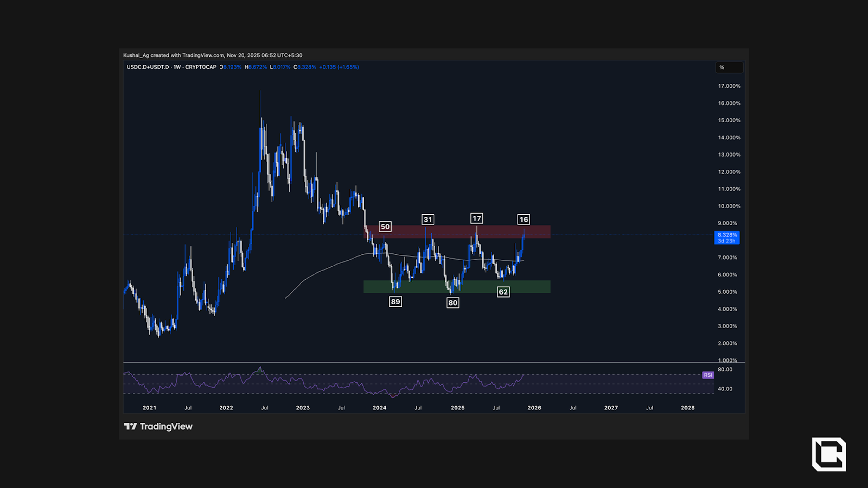The height and width of the screenshot is (488, 868).
Task: Select the box labeled 50
Action: tap(385, 227)
